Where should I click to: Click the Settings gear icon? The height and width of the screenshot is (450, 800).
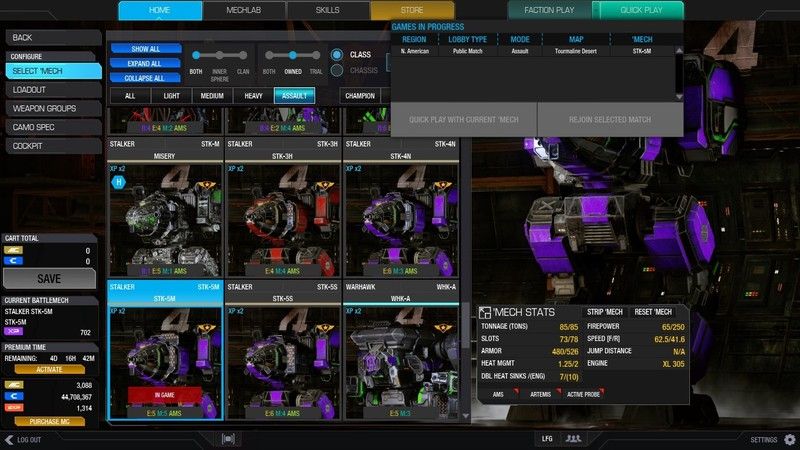pos(790,439)
